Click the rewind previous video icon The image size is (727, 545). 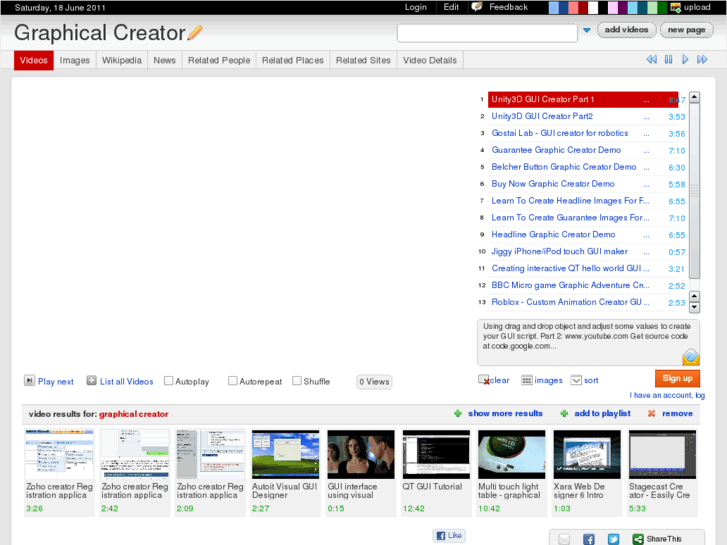coord(652,60)
